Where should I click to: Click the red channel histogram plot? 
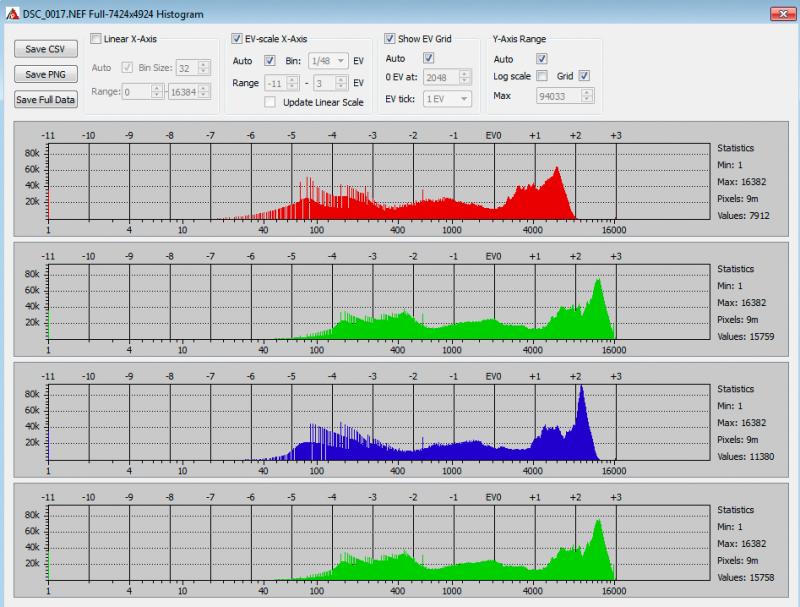tap(379, 182)
